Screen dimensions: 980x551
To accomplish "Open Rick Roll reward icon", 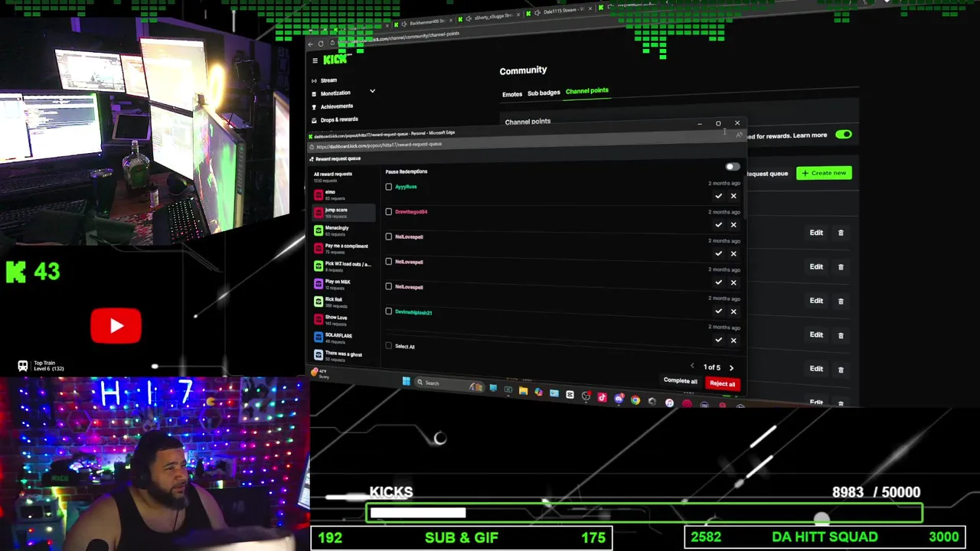I will click(318, 302).
